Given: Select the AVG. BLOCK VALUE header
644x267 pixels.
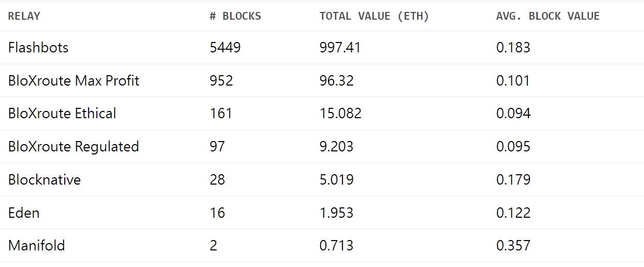Looking at the screenshot, I should [548, 16].
